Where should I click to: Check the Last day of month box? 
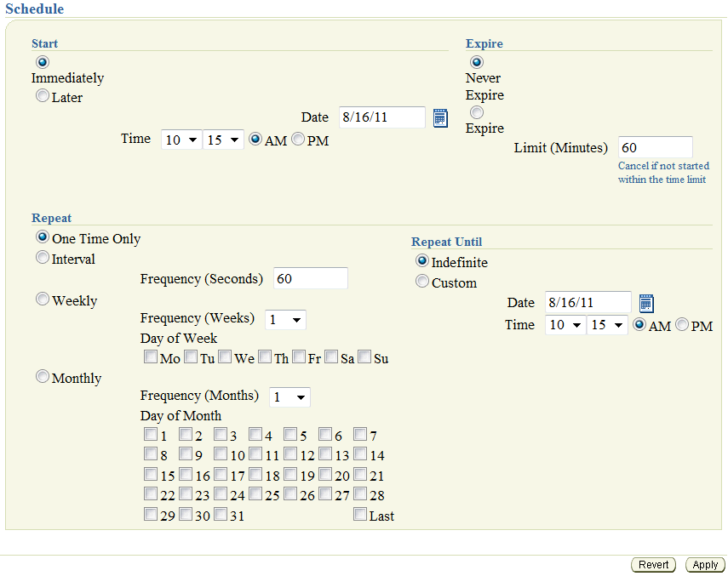point(360,513)
